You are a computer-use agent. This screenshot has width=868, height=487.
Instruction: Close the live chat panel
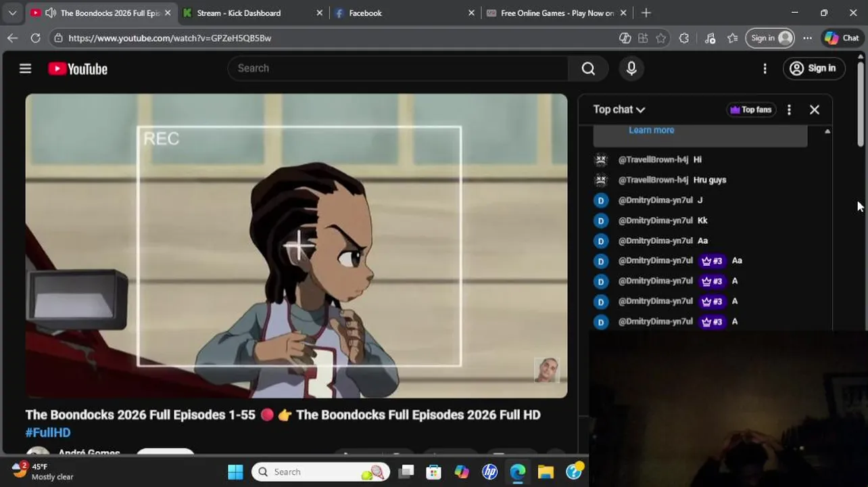point(815,110)
